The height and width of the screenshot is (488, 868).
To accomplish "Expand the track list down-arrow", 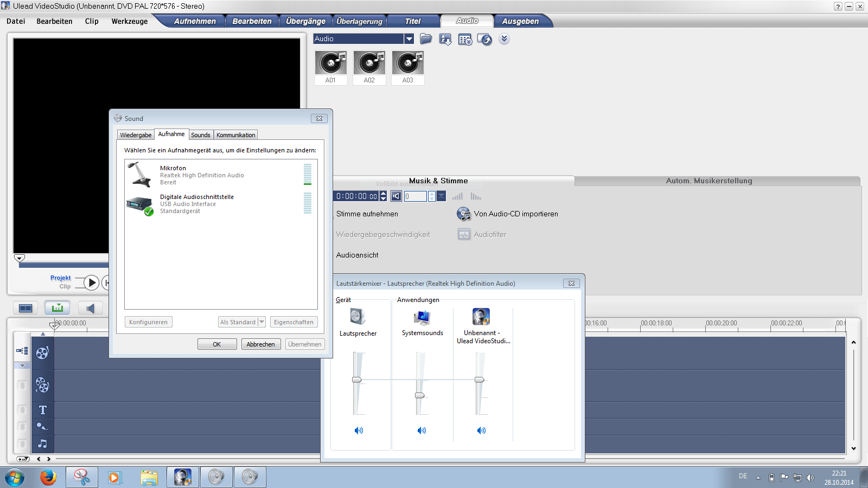I will pos(22,366).
